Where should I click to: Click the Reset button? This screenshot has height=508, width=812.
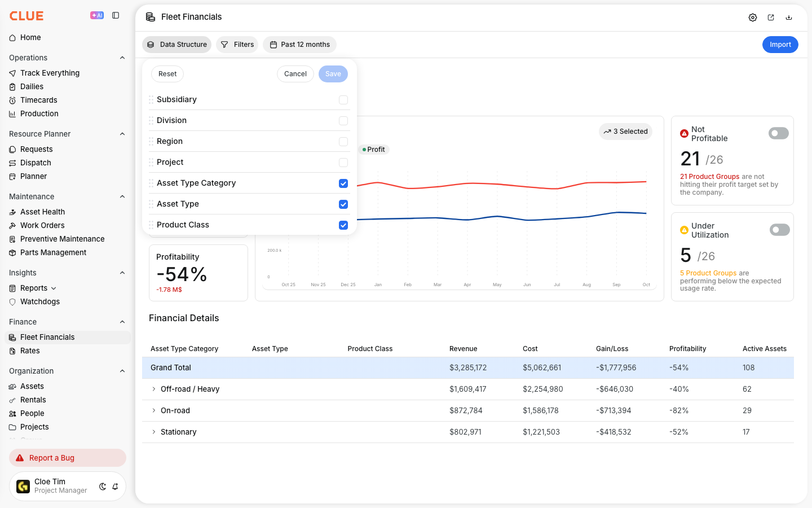167,74
